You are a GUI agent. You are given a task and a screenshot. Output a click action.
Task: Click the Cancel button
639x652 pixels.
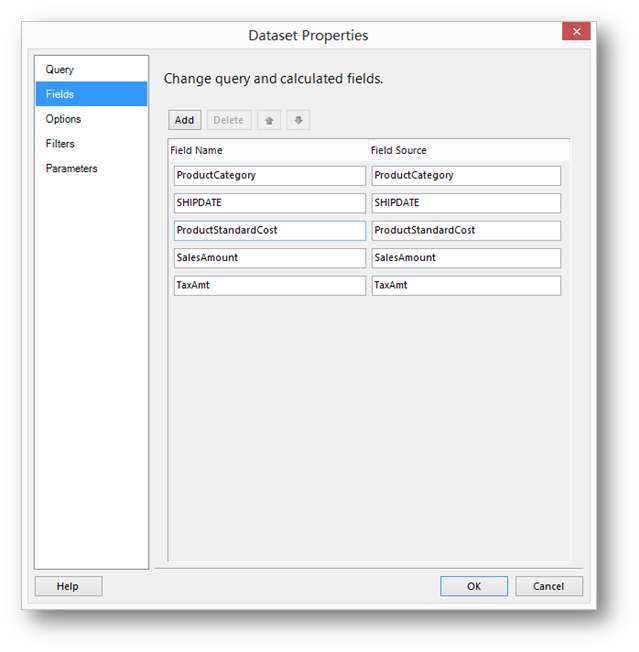pos(549,586)
